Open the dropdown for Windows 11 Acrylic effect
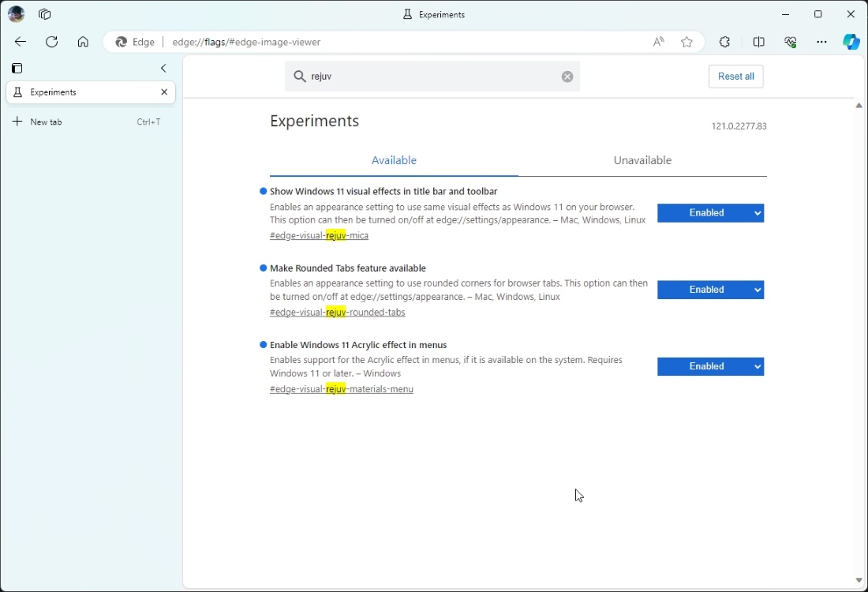868x592 pixels. (710, 366)
